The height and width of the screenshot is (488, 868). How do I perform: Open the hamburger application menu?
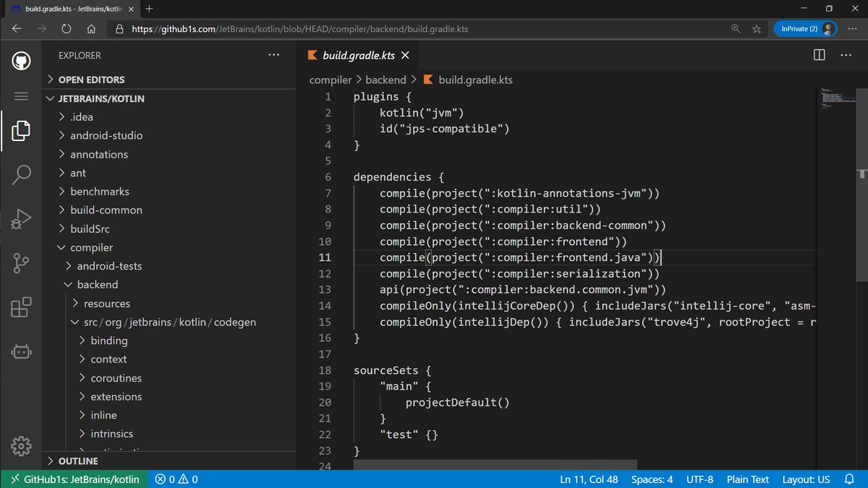coord(21,96)
